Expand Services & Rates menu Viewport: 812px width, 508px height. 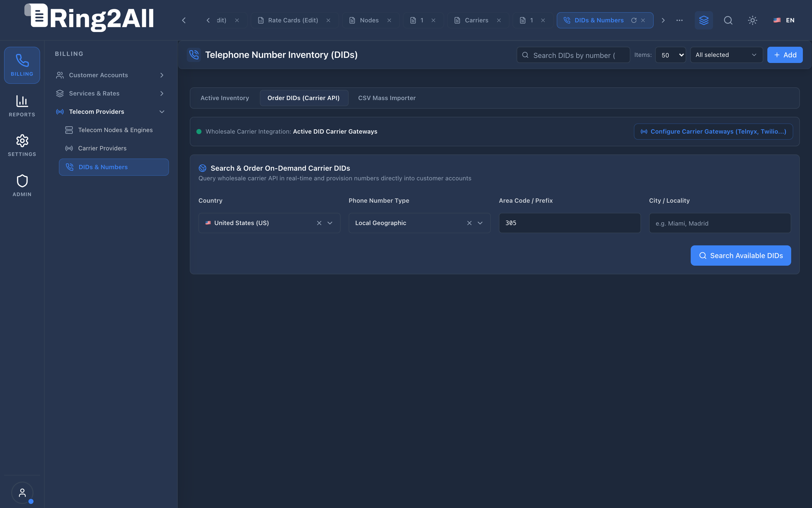(x=111, y=93)
